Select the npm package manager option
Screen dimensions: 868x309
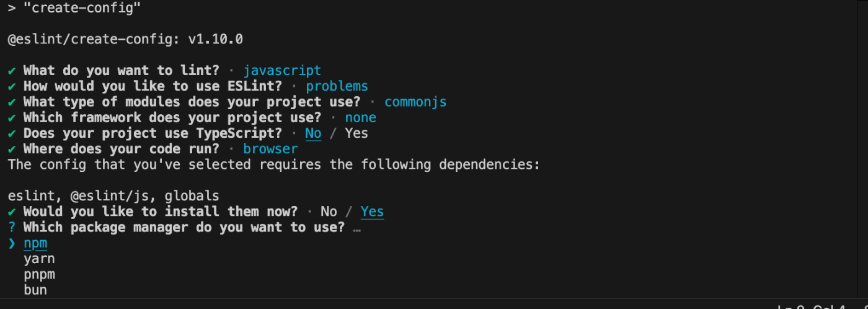coord(35,243)
